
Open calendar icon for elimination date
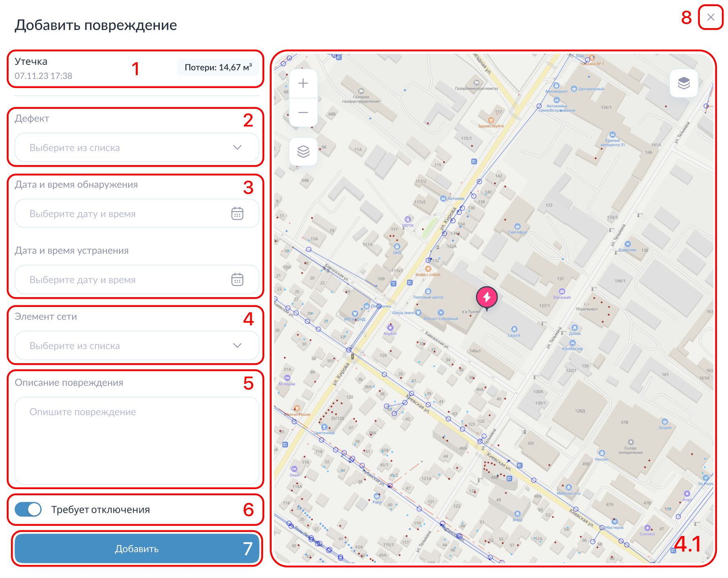[237, 280]
